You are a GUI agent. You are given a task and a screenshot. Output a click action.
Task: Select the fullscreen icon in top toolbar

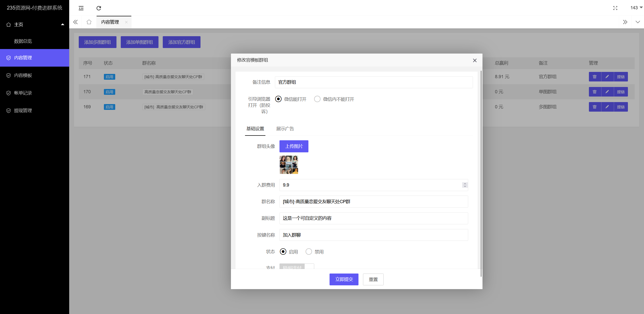click(615, 8)
